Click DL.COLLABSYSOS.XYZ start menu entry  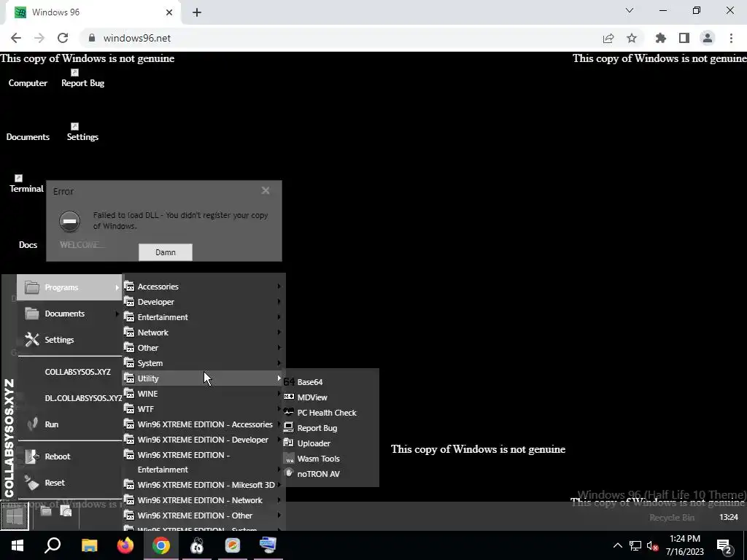69,398
